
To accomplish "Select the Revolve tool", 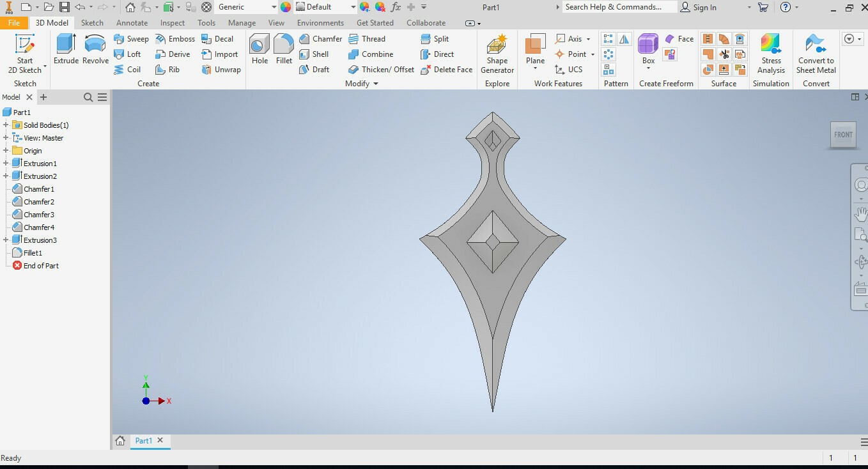I will (x=95, y=49).
